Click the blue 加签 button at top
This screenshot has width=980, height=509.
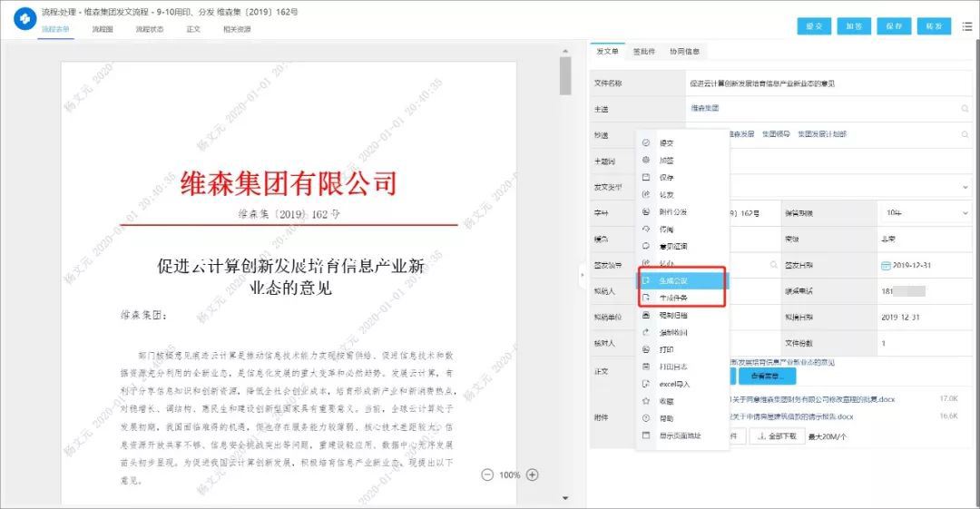(x=854, y=26)
